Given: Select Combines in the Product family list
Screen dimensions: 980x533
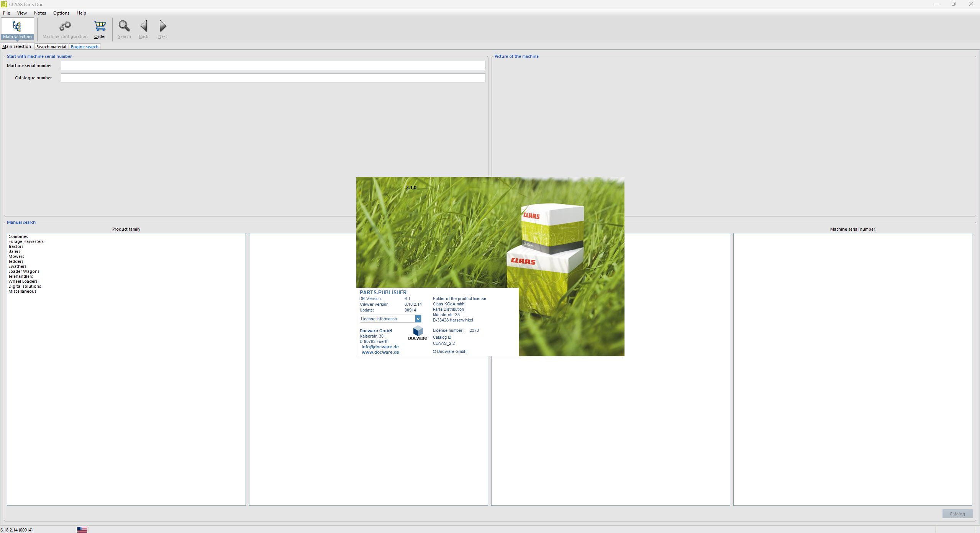Looking at the screenshot, I should (x=18, y=236).
